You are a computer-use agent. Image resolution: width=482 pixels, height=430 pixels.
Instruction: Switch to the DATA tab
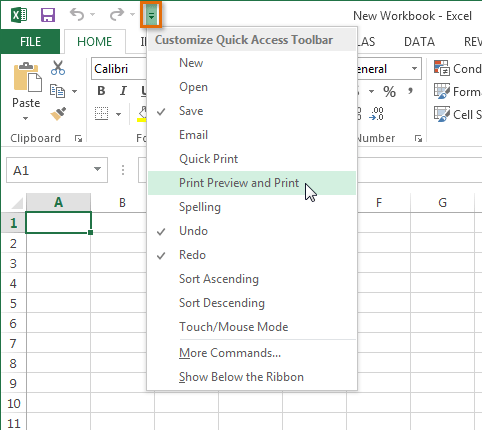click(419, 42)
